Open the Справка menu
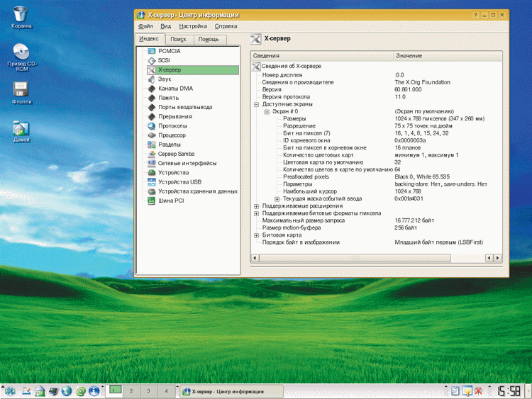Screen dimensions: 532x399 (x=226, y=26)
